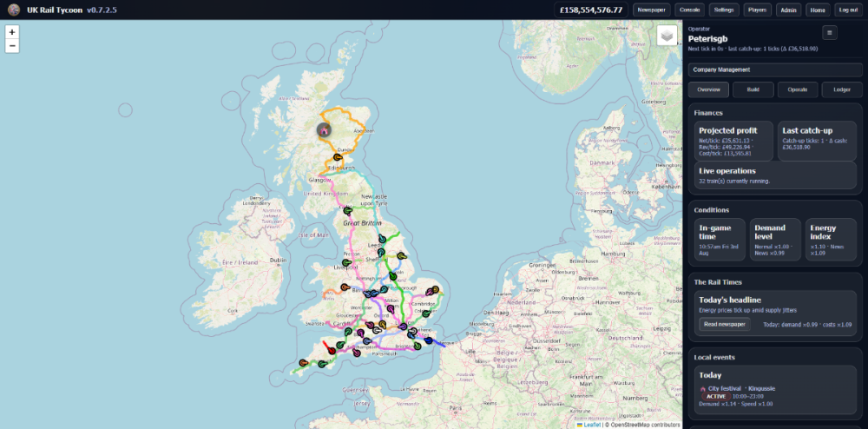Image resolution: width=868 pixels, height=429 pixels.
Task: Open the operator hamburger menu
Action: [x=829, y=33]
